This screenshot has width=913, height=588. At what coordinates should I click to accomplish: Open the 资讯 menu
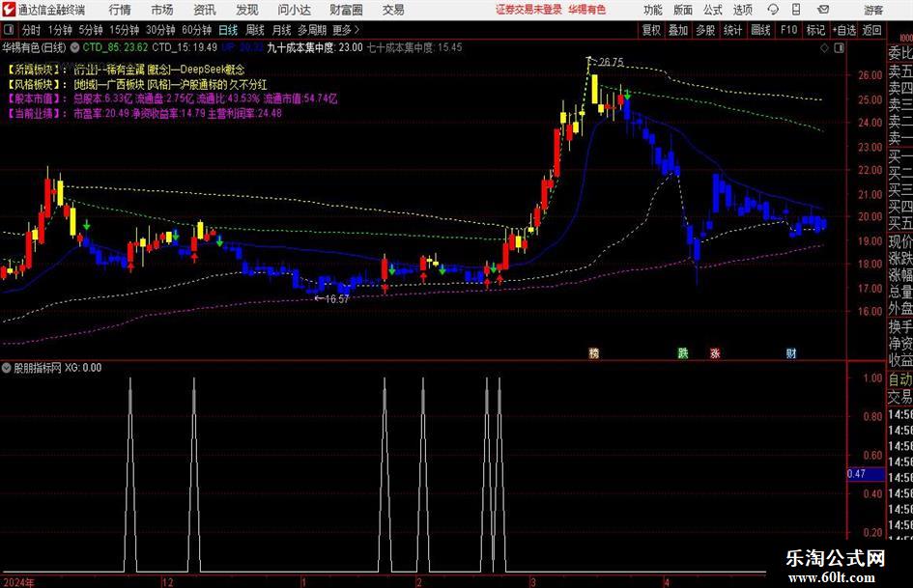[x=205, y=10]
